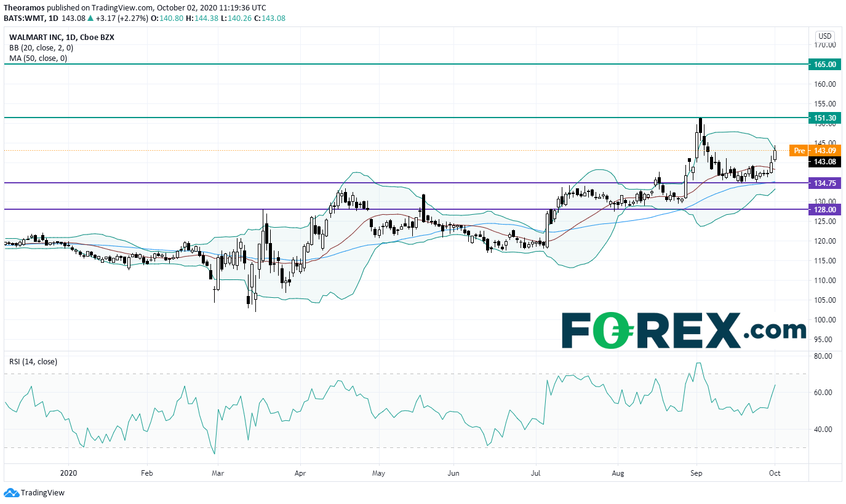Click the Jun label on time axis
Image resolution: width=846 pixels, height=504 pixels.
pyautogui.click(x=453, y=474)
